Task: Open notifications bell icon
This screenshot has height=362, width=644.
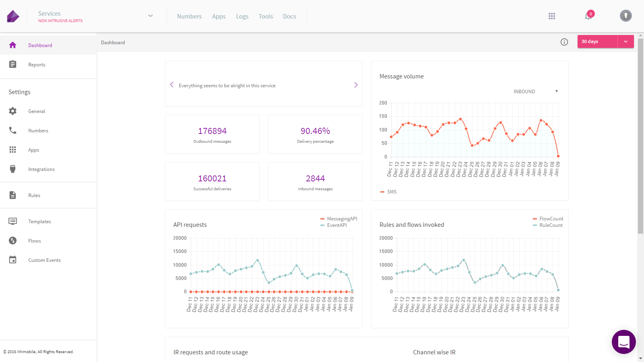Action: pos(588,16)
